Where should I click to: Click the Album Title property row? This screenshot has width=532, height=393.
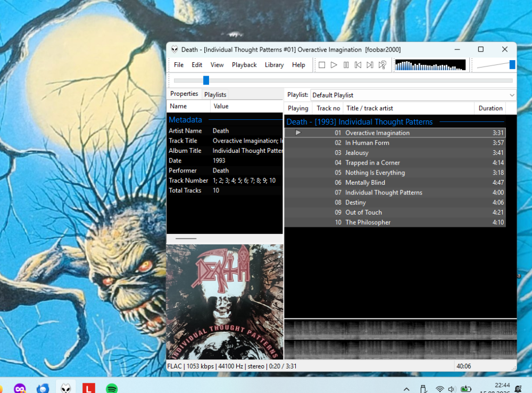[x=225, y=151]
